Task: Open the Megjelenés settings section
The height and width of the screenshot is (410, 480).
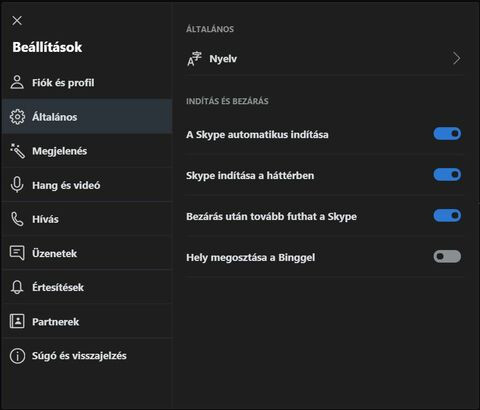Action: tap(87, 151)
